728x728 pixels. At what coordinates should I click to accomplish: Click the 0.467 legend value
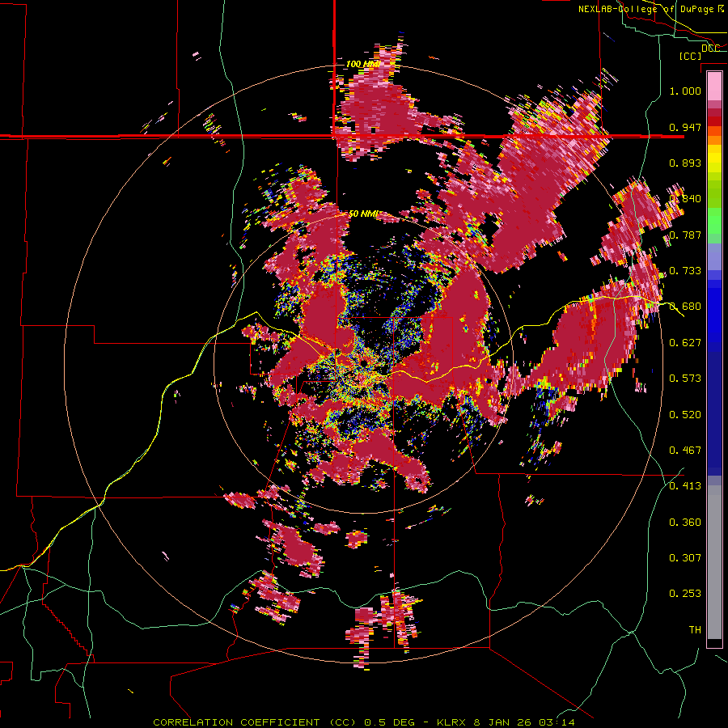[685, 451]
